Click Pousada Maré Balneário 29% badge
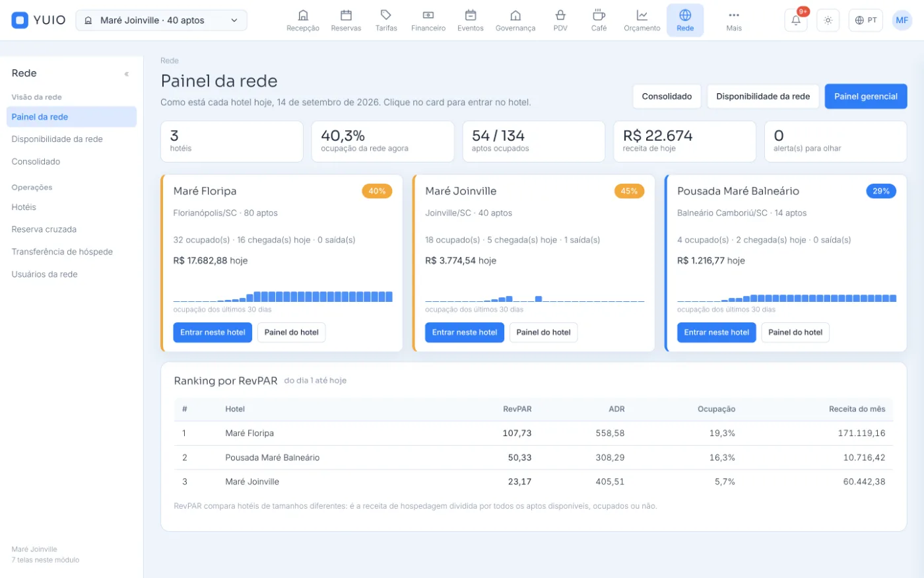924x578 pixels. pyautogui.click(x=881, y=192)
